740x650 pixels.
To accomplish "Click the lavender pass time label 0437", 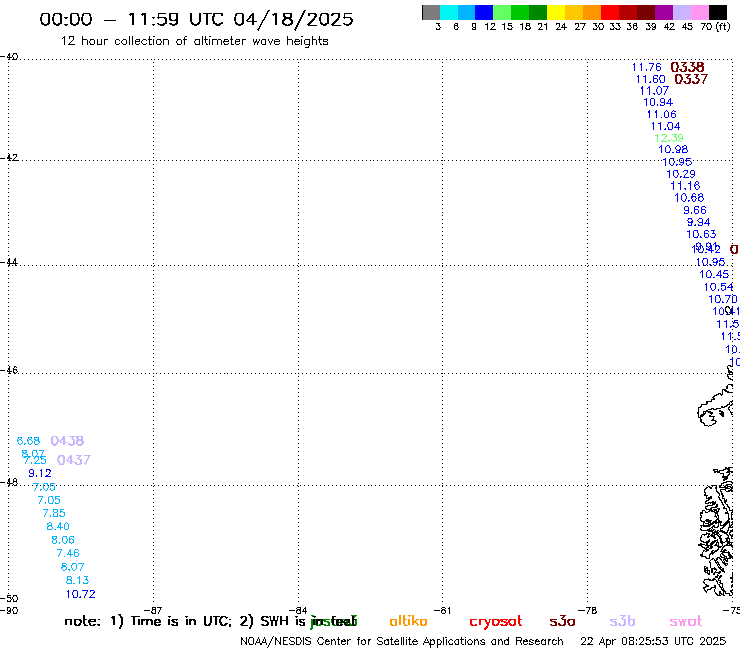I will pos(74,460).
